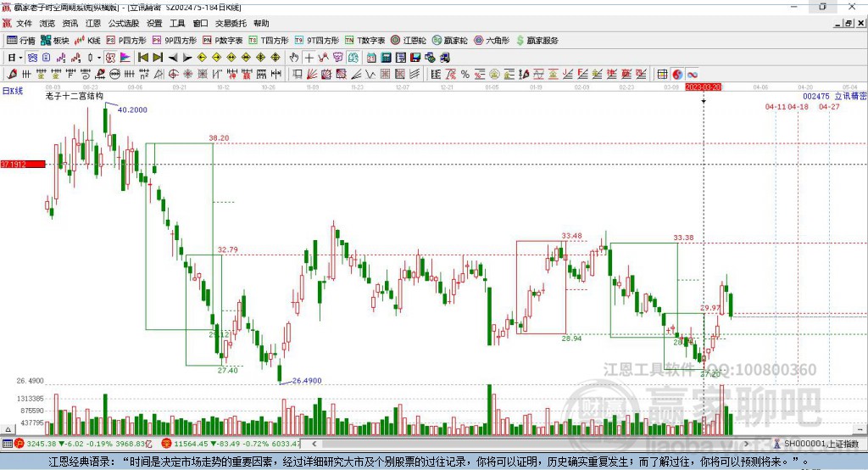Viewport: 868px width, 470px height.
Task: Click the red 37.1912 price marker
Action: [x=23, y=164]
